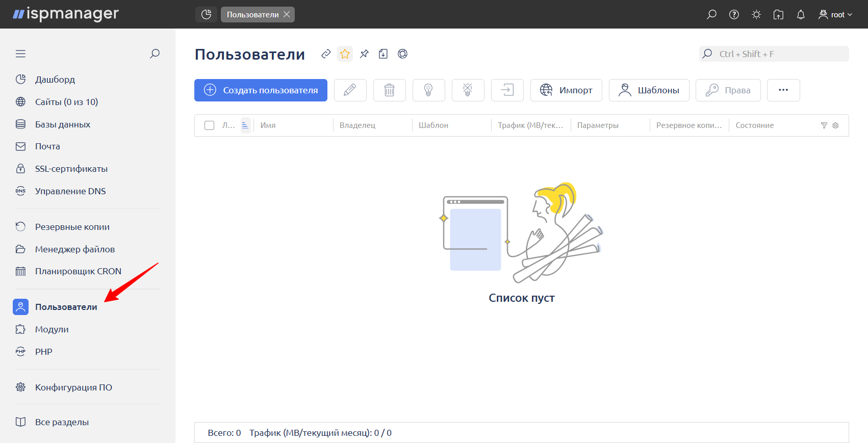
Task: Click the pencil edit user icon
Action: click(x=350, y=90)
